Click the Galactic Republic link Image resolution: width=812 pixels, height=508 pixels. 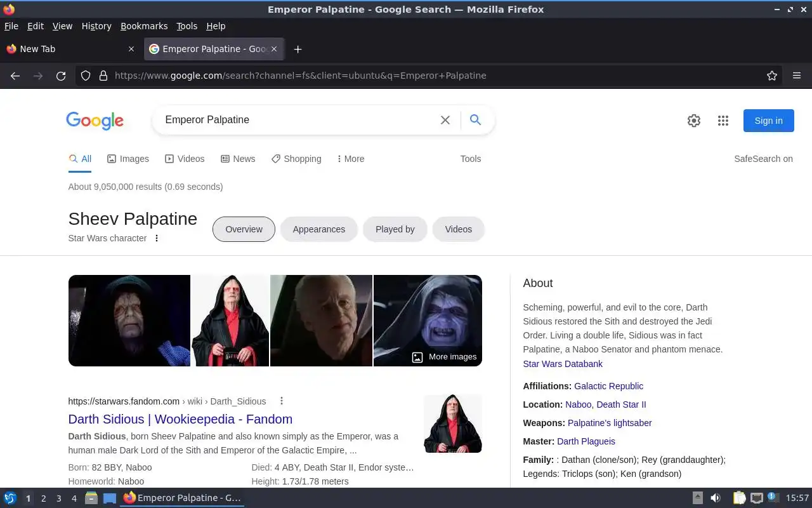(608, 386)
